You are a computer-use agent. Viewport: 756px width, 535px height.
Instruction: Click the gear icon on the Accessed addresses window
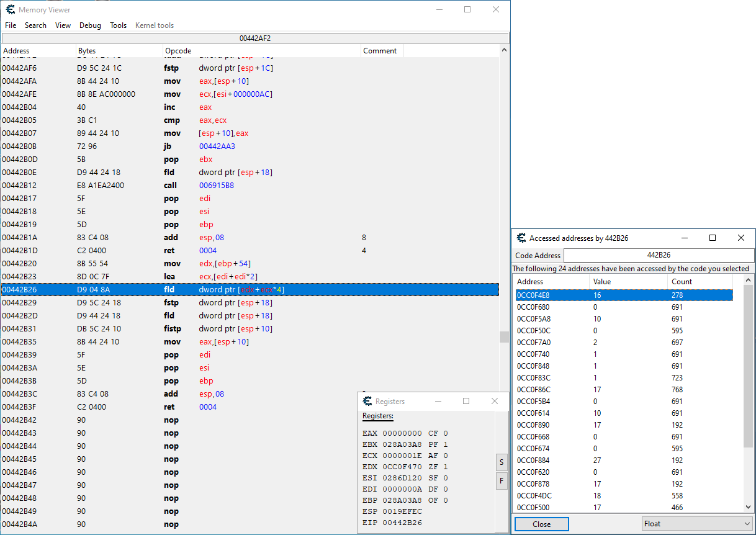[521, 238]
